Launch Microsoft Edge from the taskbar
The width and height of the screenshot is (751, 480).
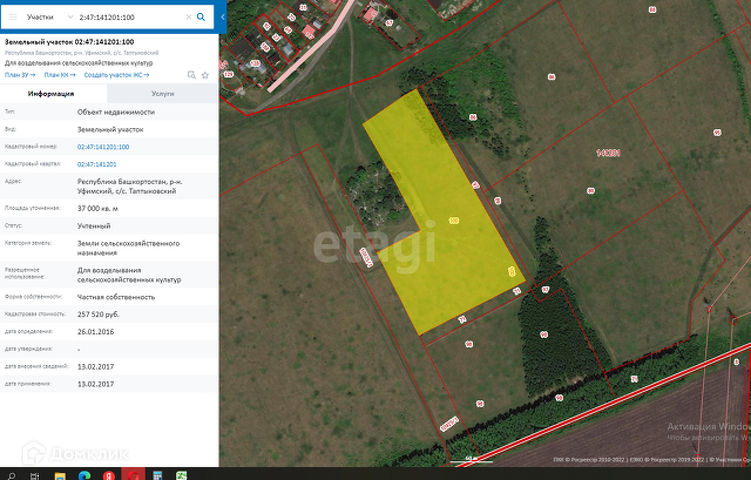point(84,474)
